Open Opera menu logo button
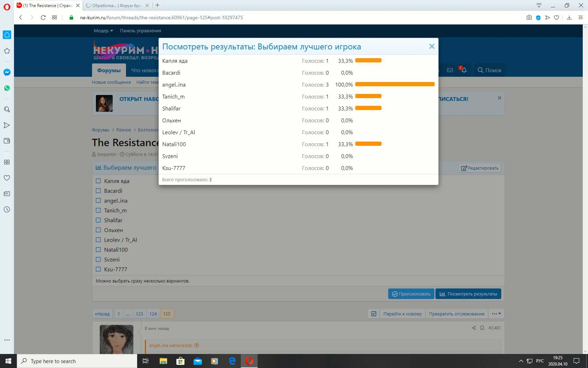Image resolution: width=588 pixels, height=368 pixels. coord(7,7)
